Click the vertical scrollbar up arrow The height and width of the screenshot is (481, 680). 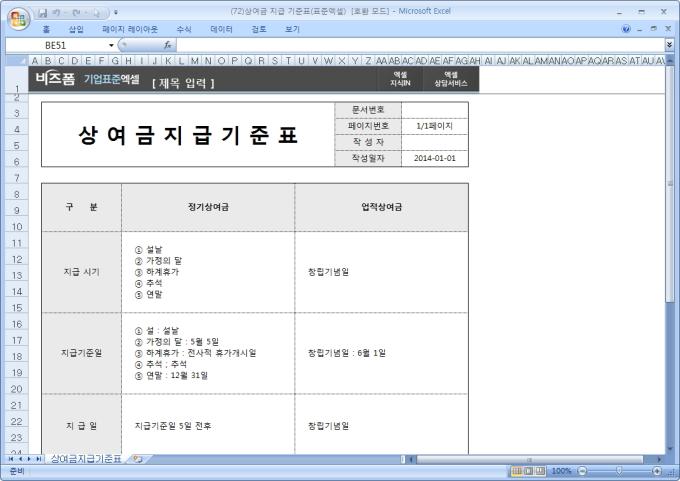(670, 61)
